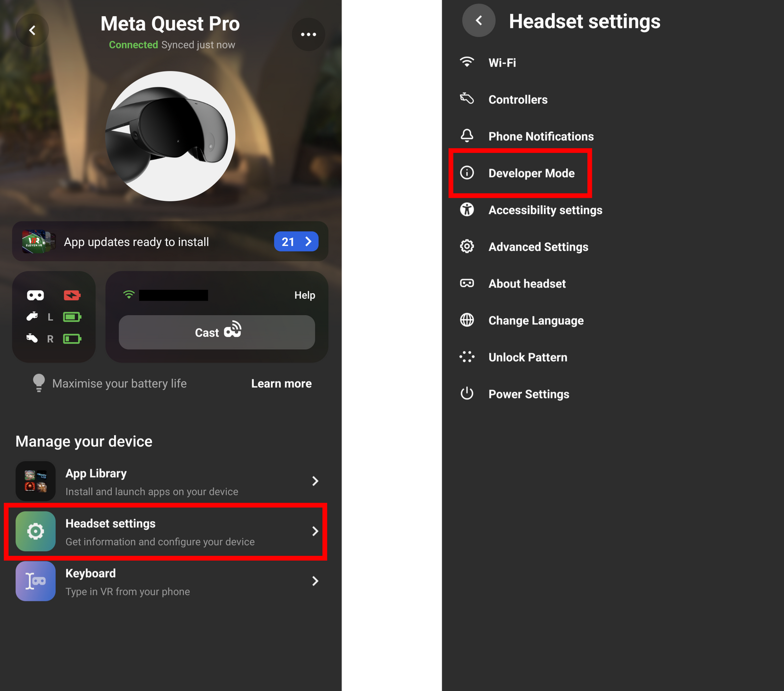Viewport: 784px width, 691px height.
Task: Tap the Accessibility settings icon
Action: (x=467, y=210)
